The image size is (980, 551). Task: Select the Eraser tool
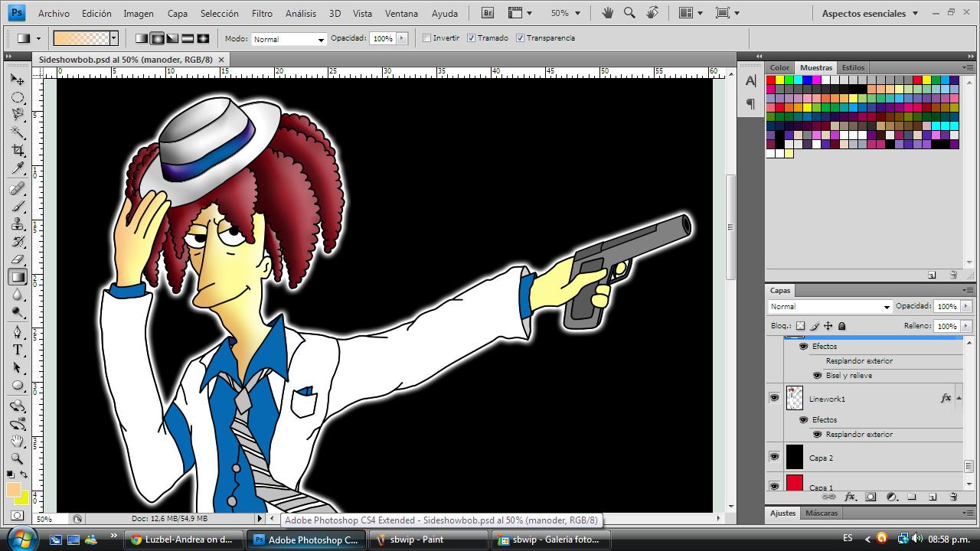(18, 260)
